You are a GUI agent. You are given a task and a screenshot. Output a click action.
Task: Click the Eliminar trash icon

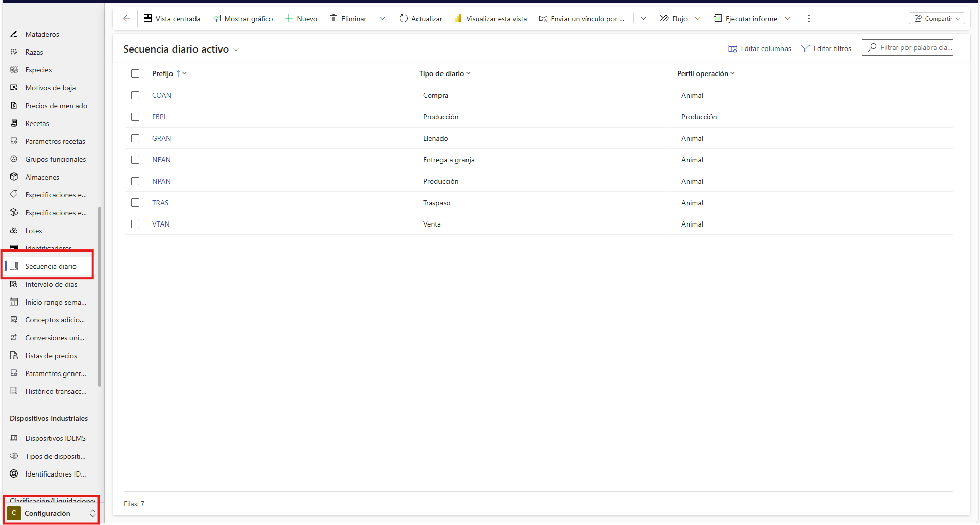(333, 19)
